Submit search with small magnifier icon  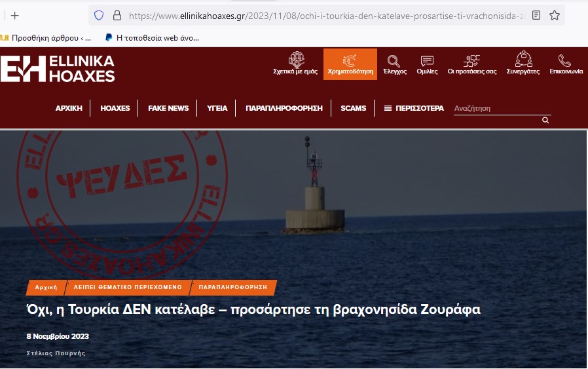point(545,120)
